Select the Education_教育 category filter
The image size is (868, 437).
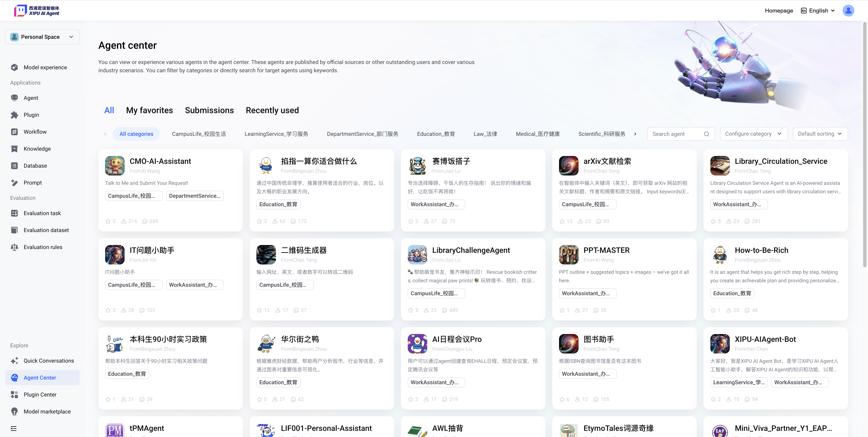click(436, 134)
